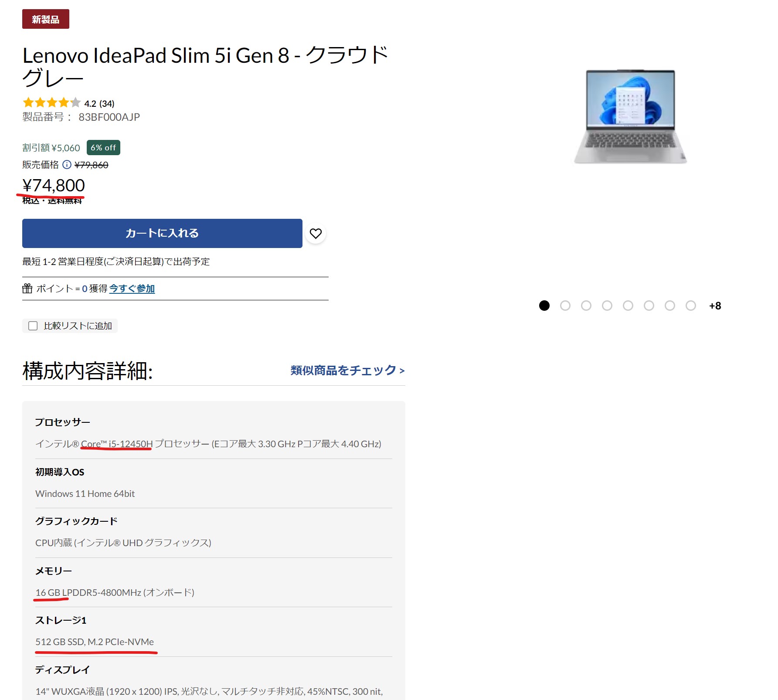Screen dimensions: 778x700
Task: Click the 割引額 ¥5,060 text
Action: click(x=51, y=148)
